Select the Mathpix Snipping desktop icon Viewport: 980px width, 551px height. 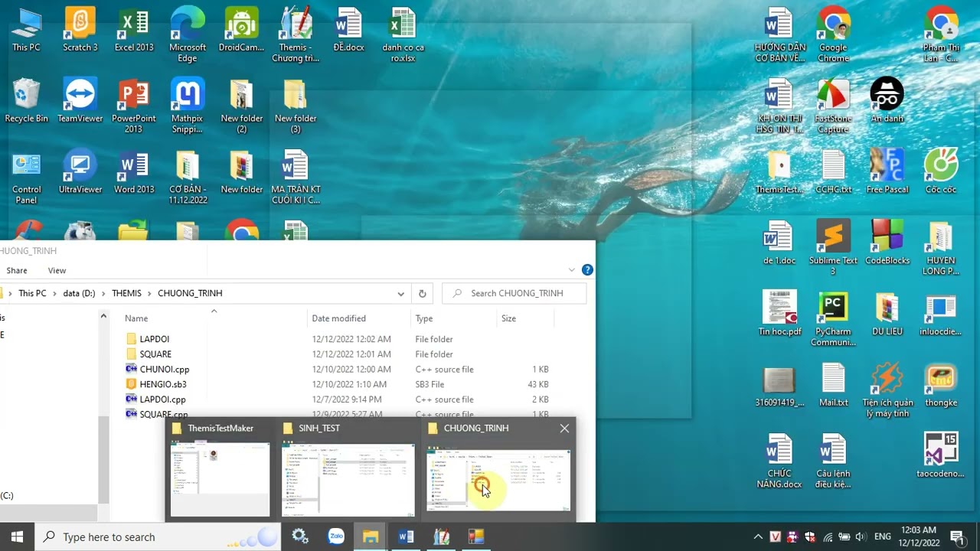click(x=188, y=106)
